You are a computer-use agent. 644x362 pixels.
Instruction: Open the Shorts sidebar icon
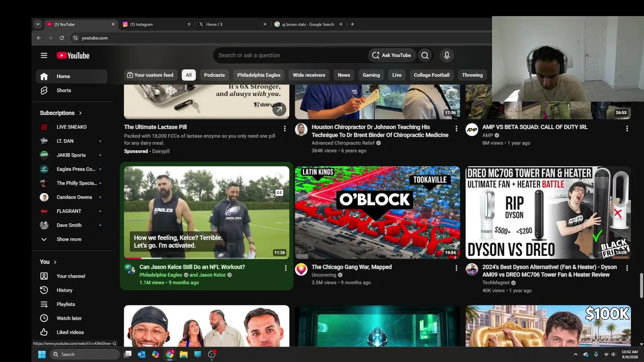(44, 90)
